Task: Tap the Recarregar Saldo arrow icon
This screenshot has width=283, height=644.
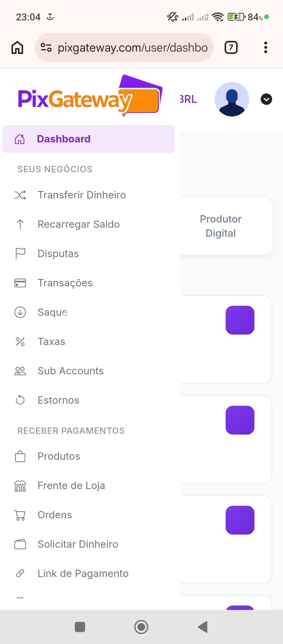Action: pyautogui.click(x=20, y=224)
